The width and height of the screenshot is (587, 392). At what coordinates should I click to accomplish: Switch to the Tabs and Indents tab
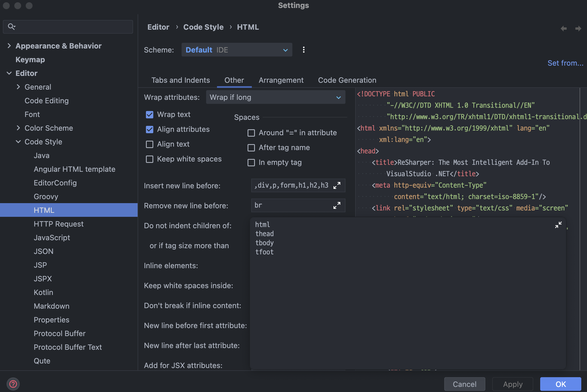pos(180,80)
